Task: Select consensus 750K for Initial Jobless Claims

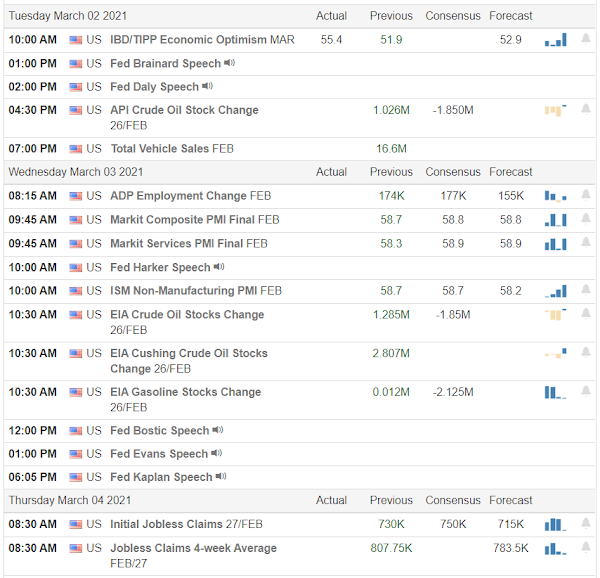Action: (453, 524)
